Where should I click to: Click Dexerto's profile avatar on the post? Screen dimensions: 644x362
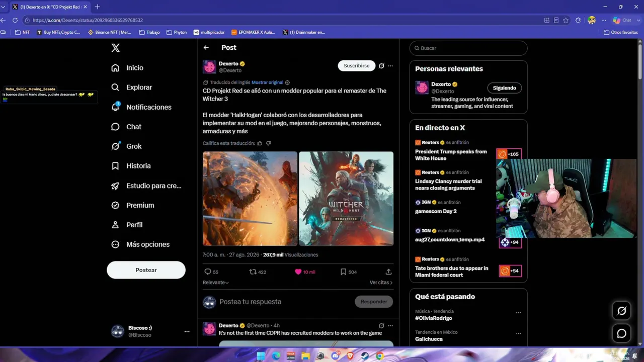209,67
